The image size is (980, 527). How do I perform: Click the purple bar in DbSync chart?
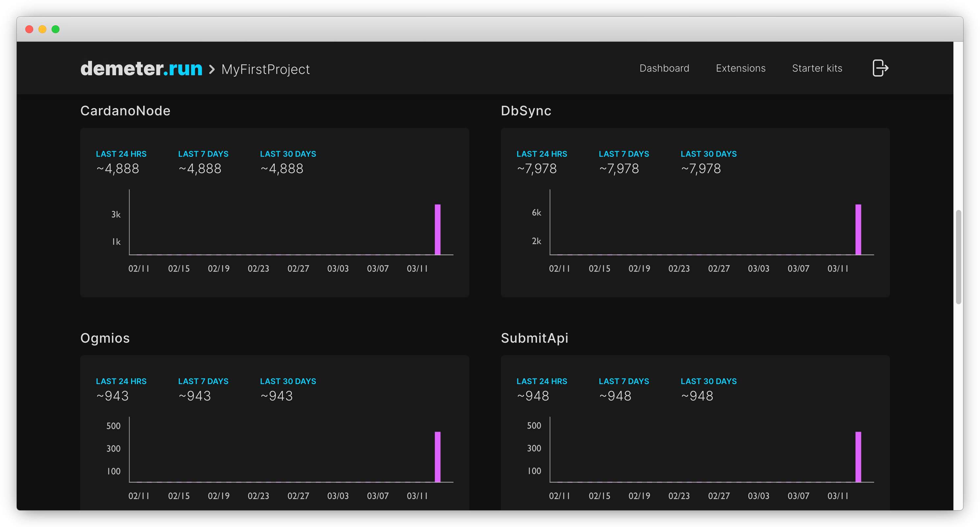click(x=858, y=230)
